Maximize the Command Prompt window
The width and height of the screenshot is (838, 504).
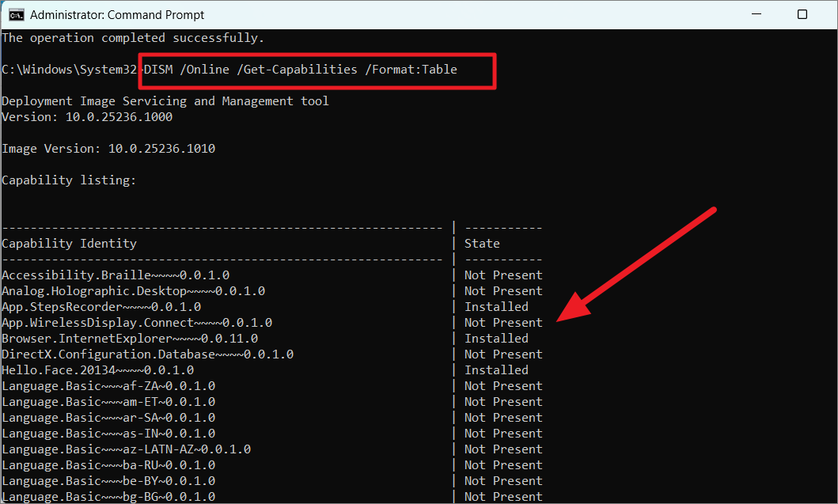802,14
